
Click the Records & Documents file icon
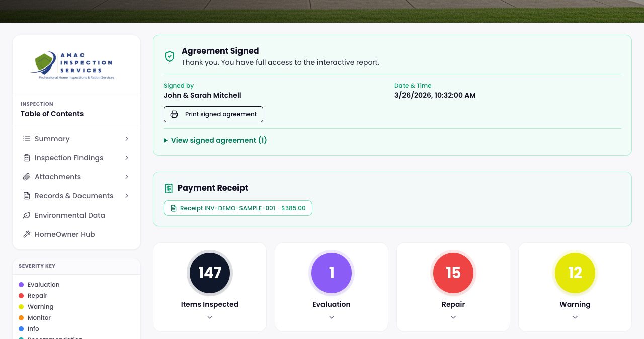27,196
